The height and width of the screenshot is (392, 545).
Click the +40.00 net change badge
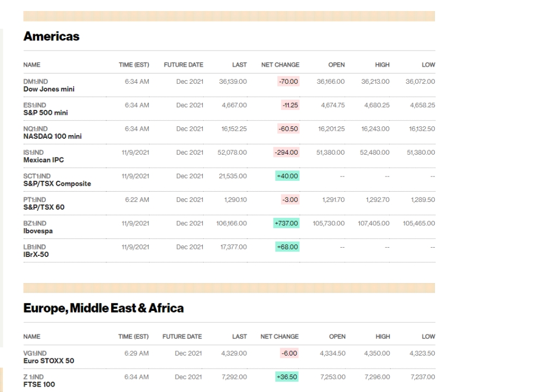[287, 176]
